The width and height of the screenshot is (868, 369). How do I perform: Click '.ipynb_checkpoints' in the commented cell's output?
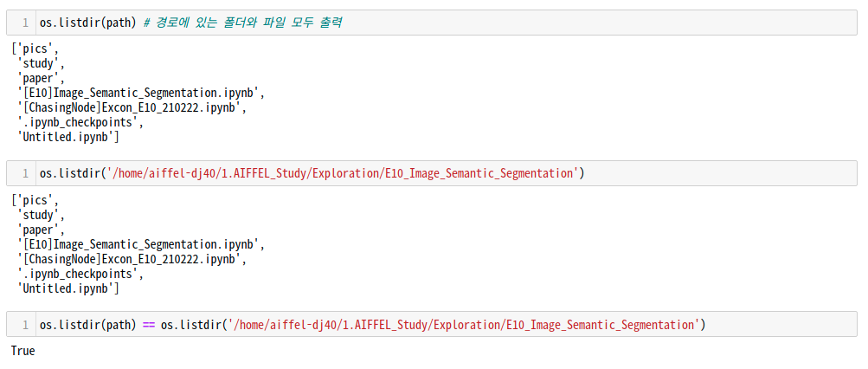[77, 123]
